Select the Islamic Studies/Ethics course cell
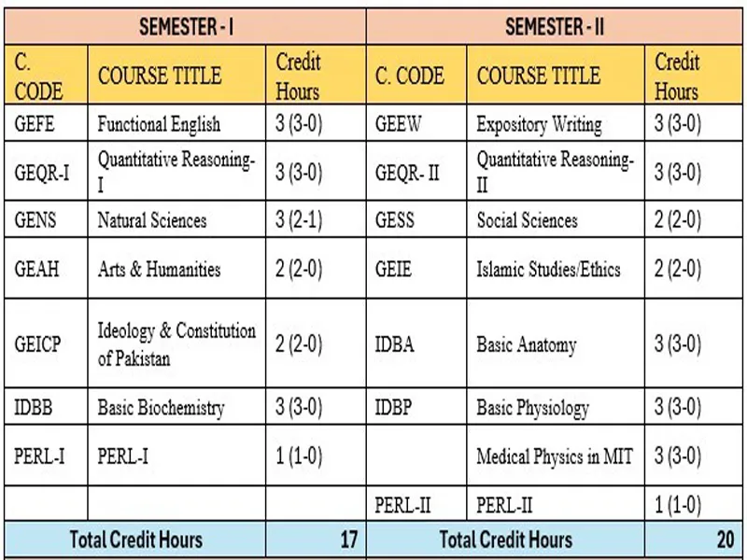 tap(548, 270)
